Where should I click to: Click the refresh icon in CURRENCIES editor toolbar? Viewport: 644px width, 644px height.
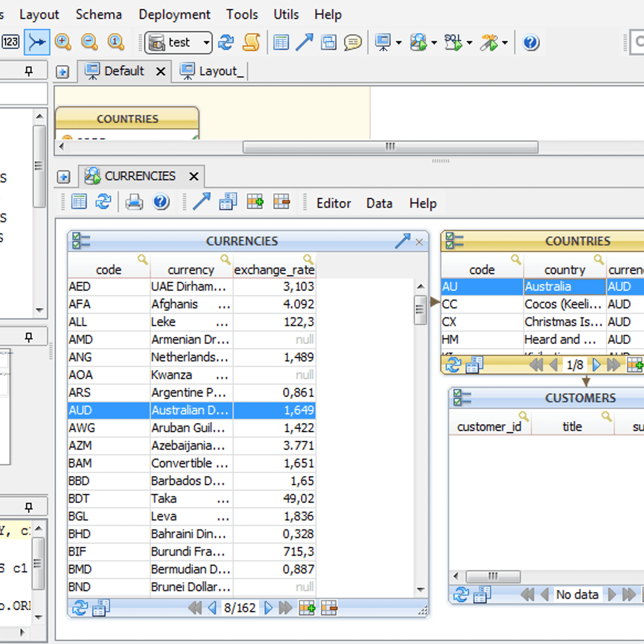coord(103,201)
